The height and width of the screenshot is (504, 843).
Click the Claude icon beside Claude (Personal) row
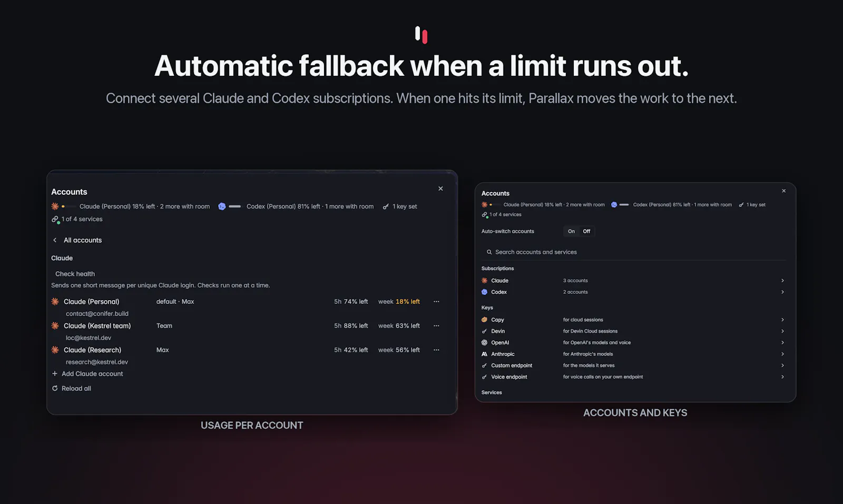55,302
